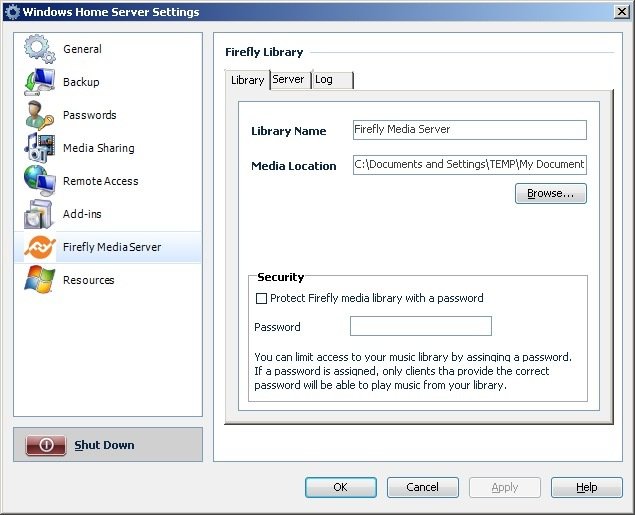Click the red Shut Down power icon
635x515 pixels.
pyautogui.click(x=46, y=445)
